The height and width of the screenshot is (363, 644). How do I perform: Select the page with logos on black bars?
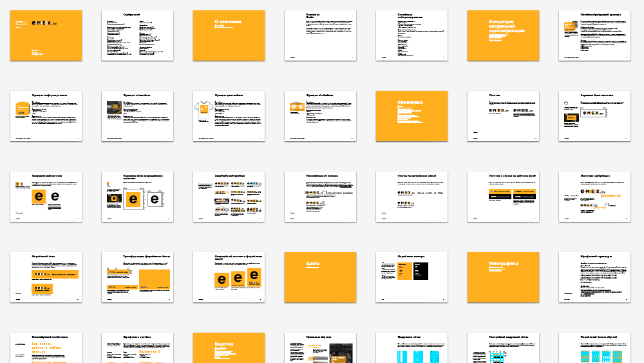[503, 197]
